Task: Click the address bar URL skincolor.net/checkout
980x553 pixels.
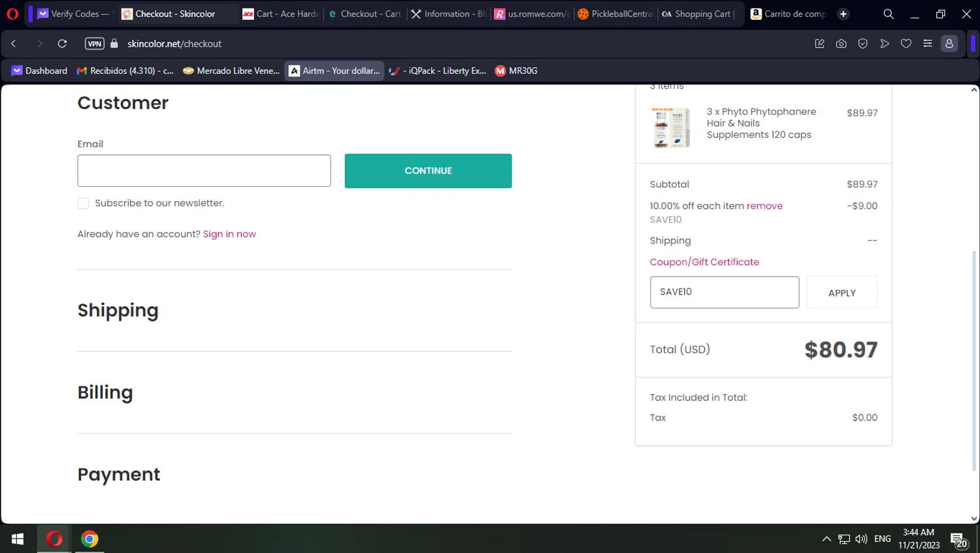Action: click(174, 44)
